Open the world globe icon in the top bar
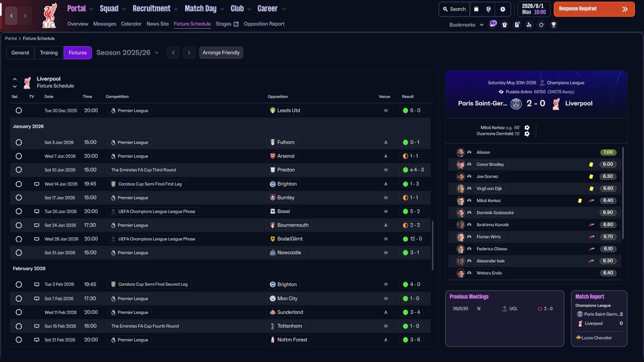 click(x=489, y=9)
